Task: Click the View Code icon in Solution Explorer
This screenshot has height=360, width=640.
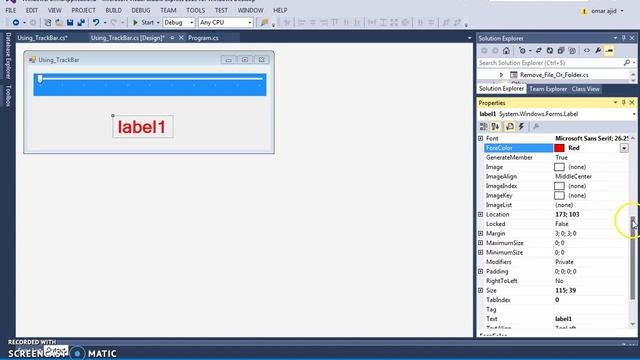Action: point(587,51)
